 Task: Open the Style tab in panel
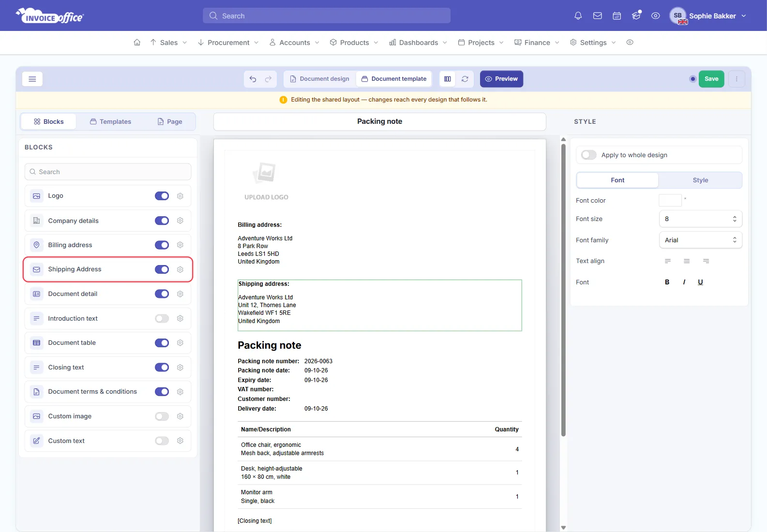click(700, 180)
